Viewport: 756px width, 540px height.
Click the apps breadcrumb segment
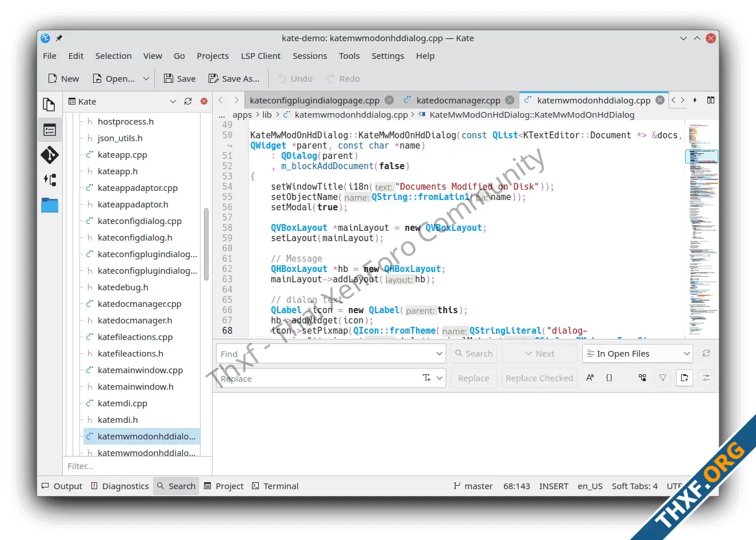click(242, 115)
